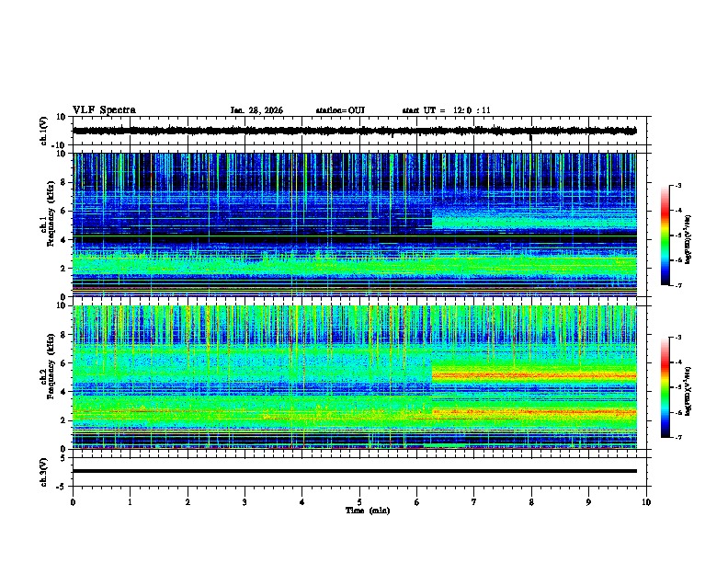728x563 pixels.
Task: Click the "VLF Spectra" plot title
Action: coord(104,110)
